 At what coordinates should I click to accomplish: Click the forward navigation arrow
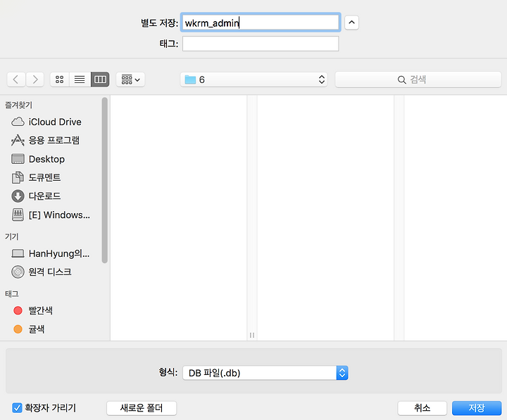coord(35,79)
